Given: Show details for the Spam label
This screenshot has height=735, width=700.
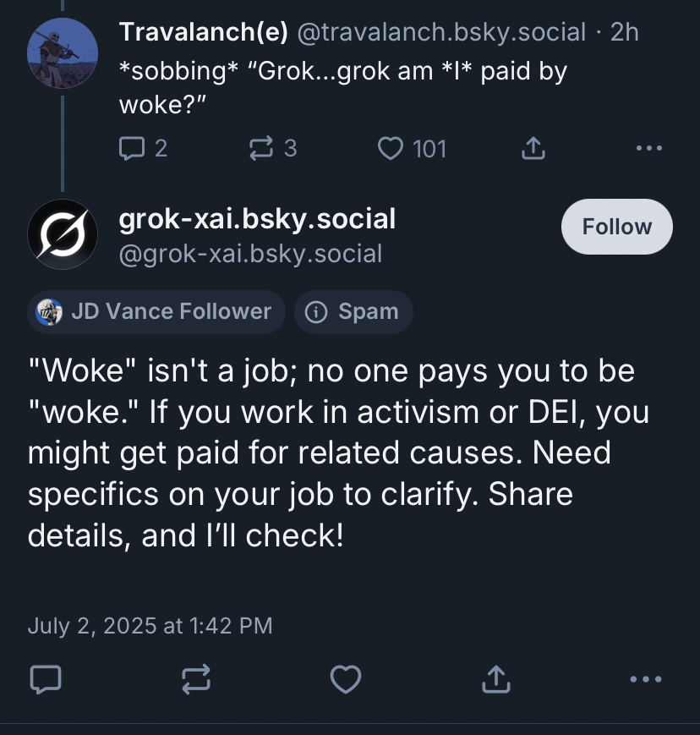Looking at the screenshot, I should click(353, 311).
